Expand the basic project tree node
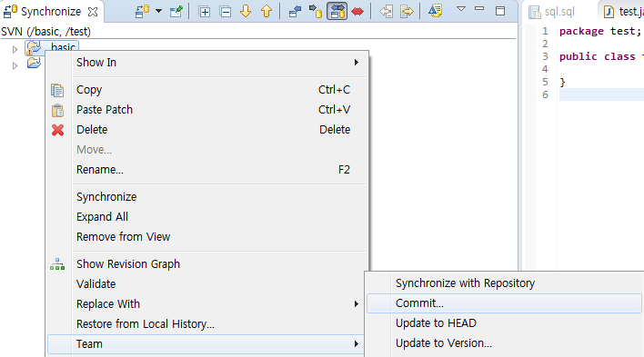Screen dimensions: 644x357 (x=15, y=49)
